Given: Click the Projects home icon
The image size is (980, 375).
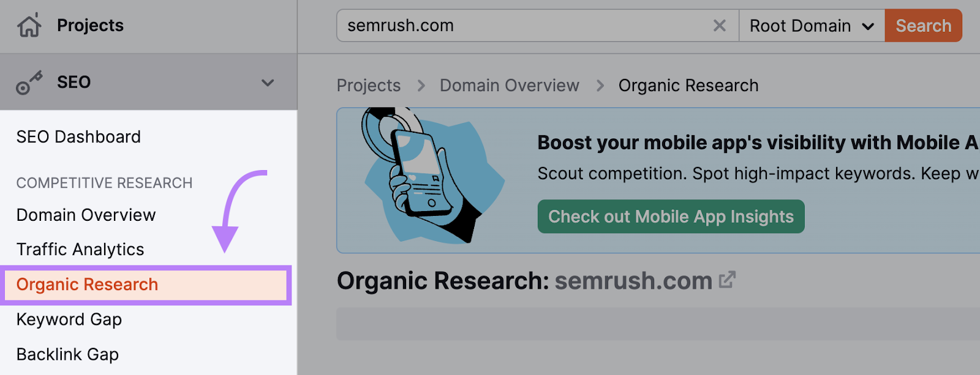Looking at the screenshot, I should 28,25.
